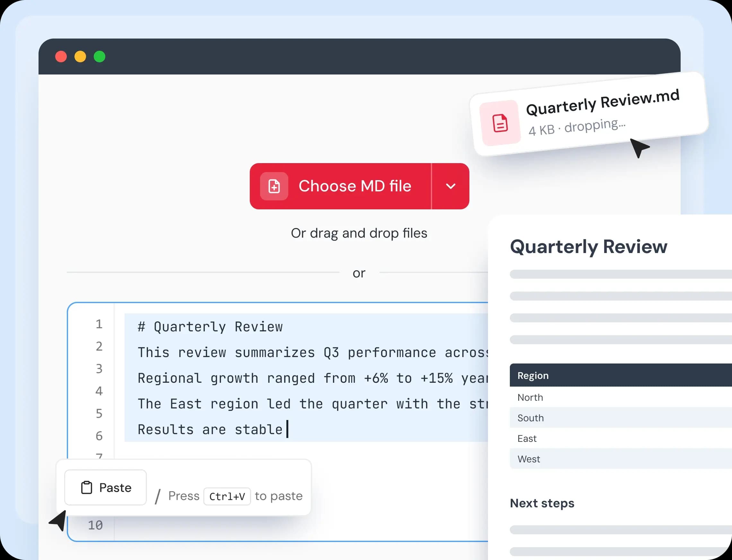Image resolution: width=732 pixels, height=560 pixels.
Task: Select the Quarterly Review.md file name
Action: 603,102
